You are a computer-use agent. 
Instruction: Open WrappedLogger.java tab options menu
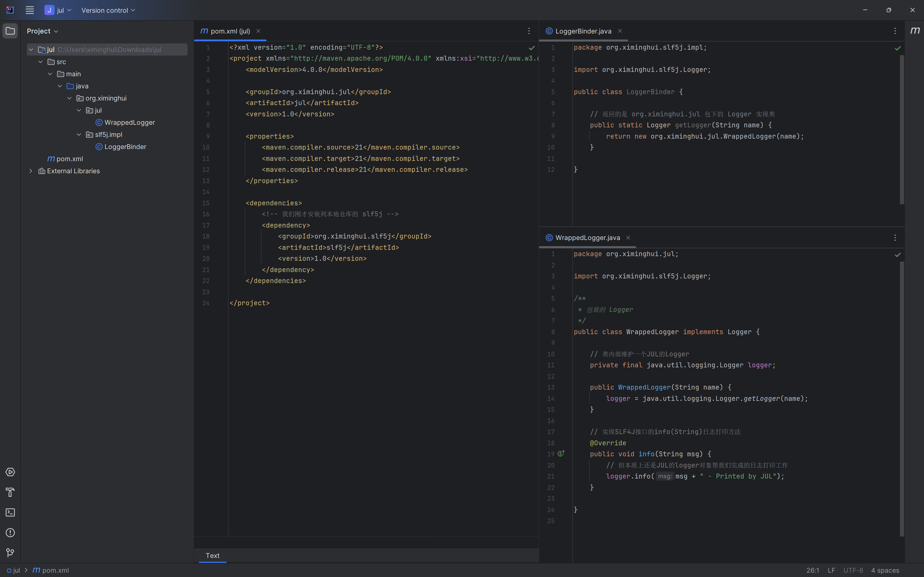(x=895, y=238)
